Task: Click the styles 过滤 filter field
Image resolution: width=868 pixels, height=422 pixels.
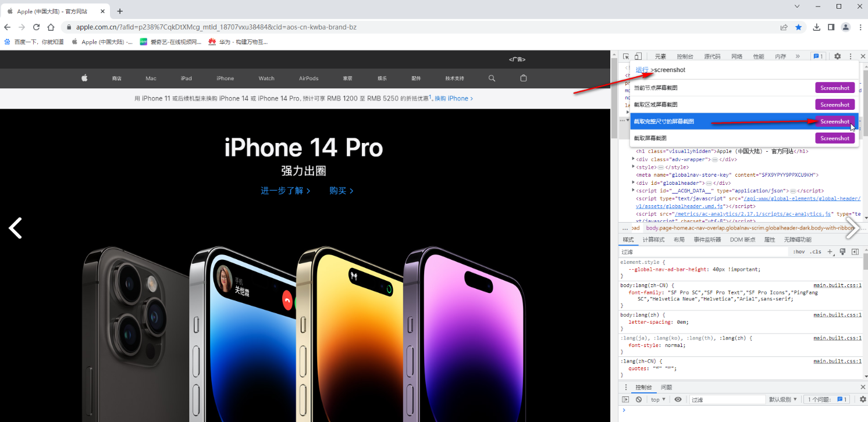Action: 704,252
